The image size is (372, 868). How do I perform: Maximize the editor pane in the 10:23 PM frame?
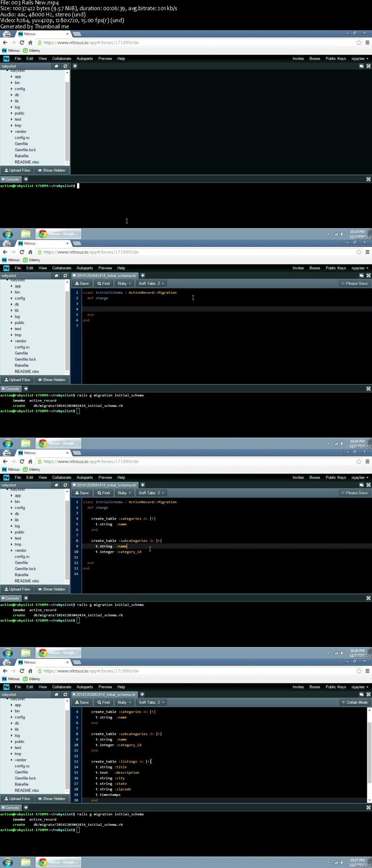[x=368, y=66]
